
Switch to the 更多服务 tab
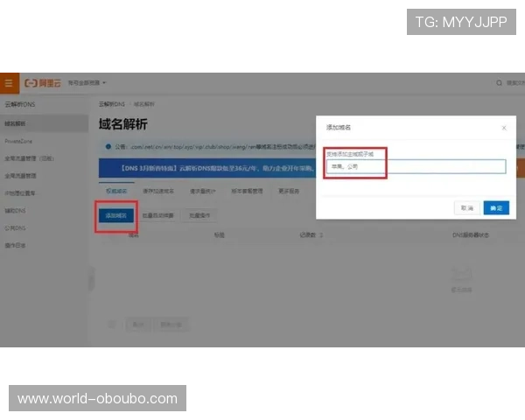pos(289,191)
